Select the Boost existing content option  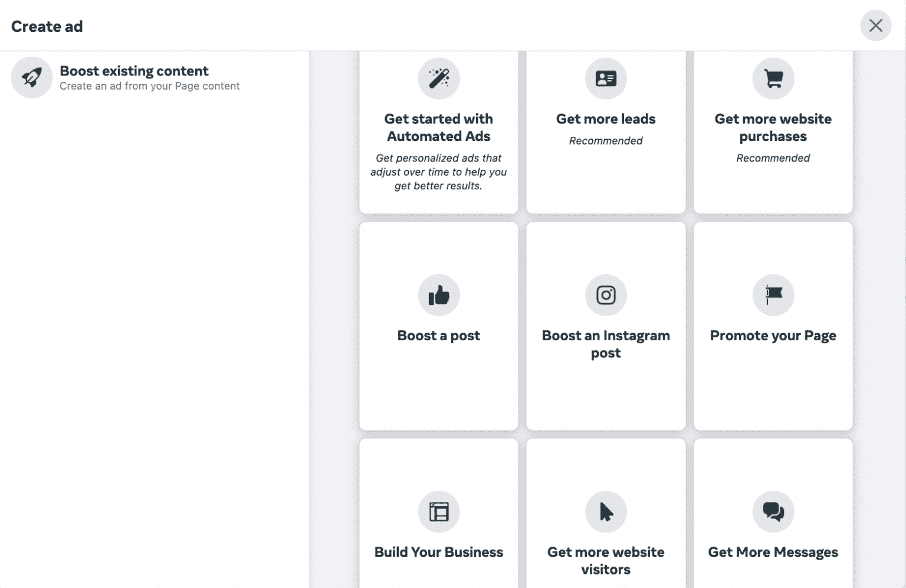pos(134,71)
